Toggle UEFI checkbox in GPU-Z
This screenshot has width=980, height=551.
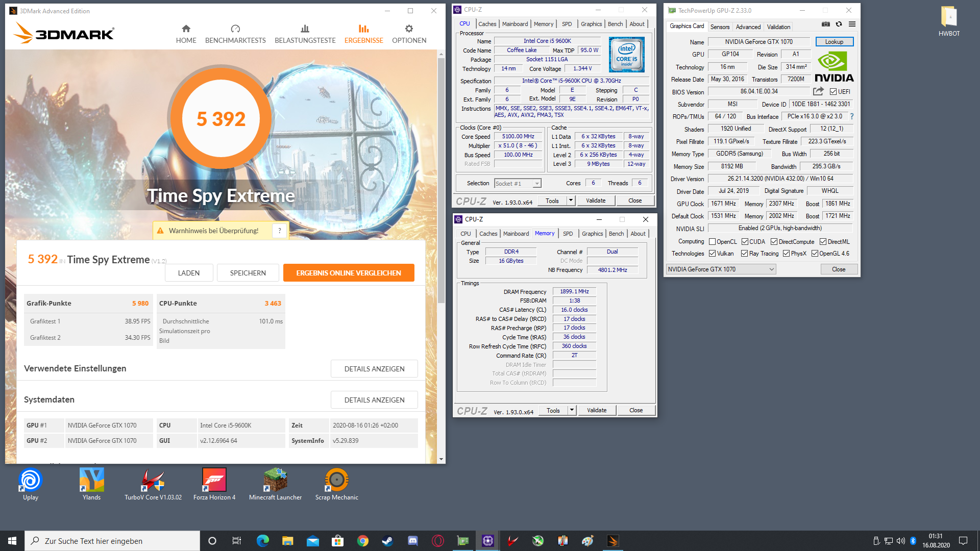pyautogui.click(x=833, y=92)
